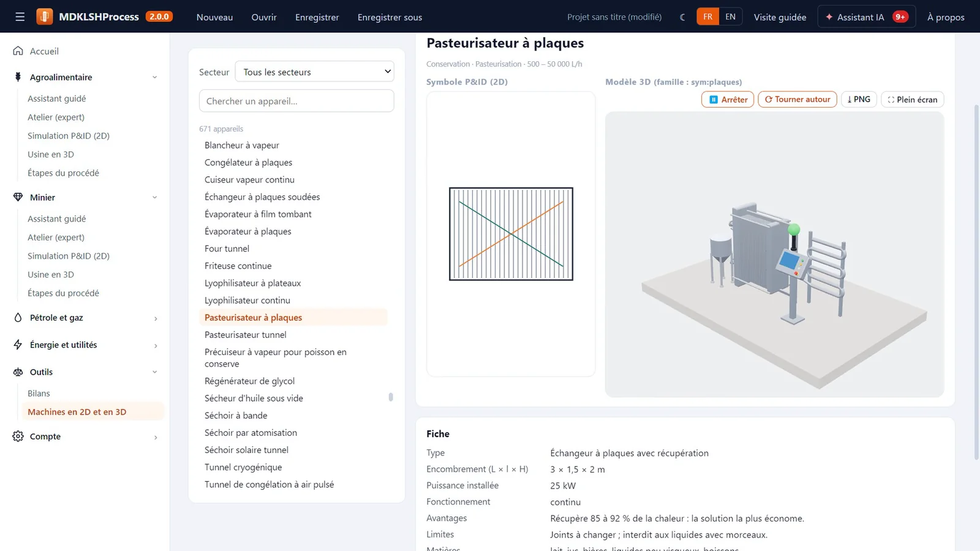This screenshot has width=980, height=551.
Task: Open Bilans under Outils
Action: (x=39, y=393)
